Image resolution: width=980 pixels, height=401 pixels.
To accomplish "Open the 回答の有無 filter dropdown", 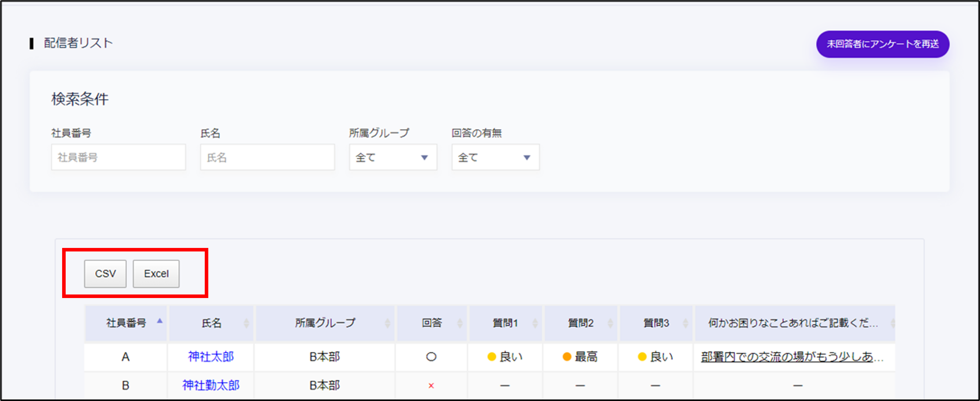I will 495,157.
